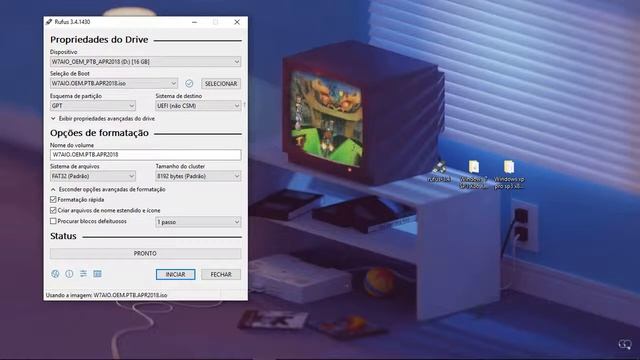This screenshot has height=360, width=640.
Task: Open the Dispositivo drive dropdown
Action: (145, 62)
